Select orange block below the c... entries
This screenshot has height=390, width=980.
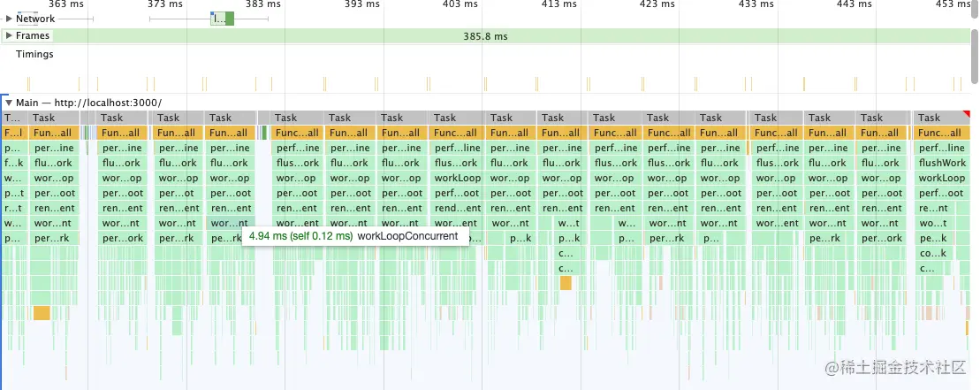tap(566, 283)
